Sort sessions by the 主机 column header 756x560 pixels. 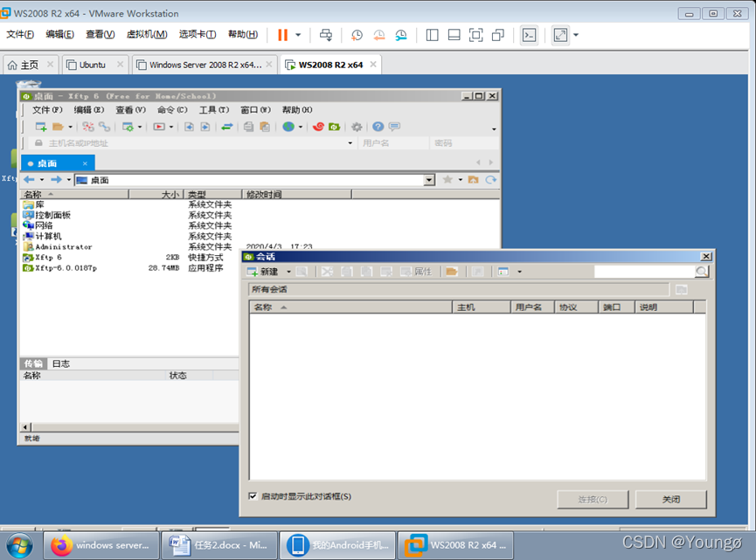[482, 307]
